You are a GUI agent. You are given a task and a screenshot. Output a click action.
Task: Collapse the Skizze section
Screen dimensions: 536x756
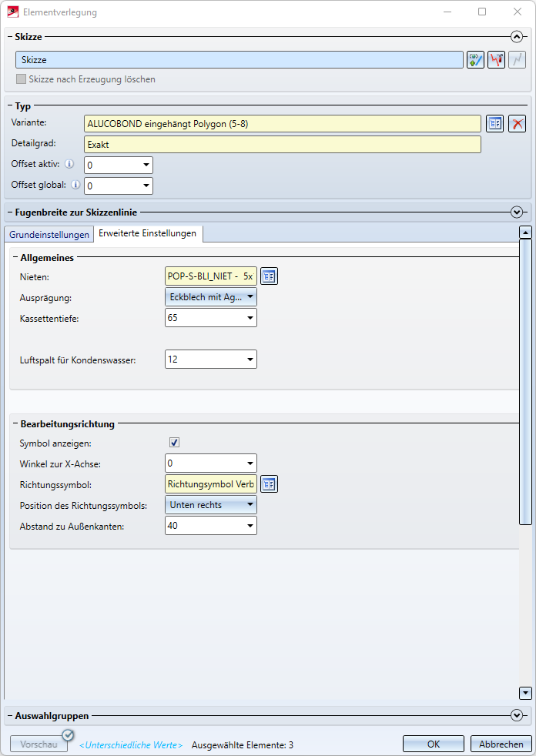click(x=517, y=37)
